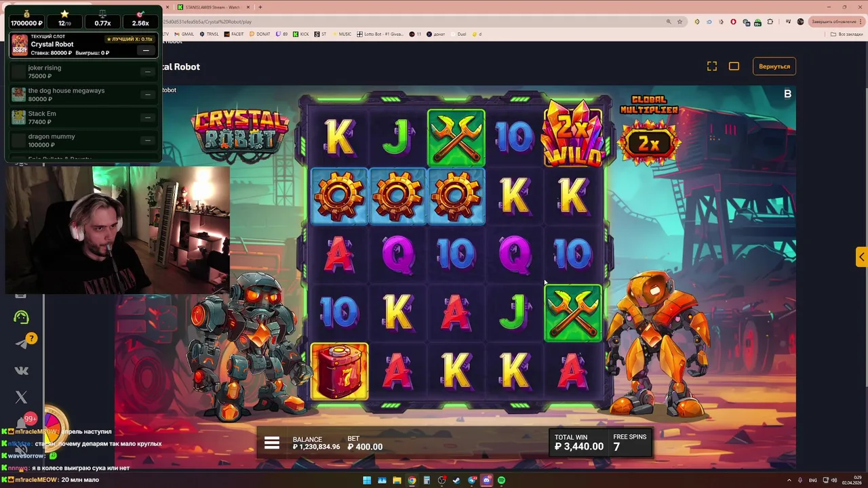Click the ENG language indicator

[x=812, y=480]
